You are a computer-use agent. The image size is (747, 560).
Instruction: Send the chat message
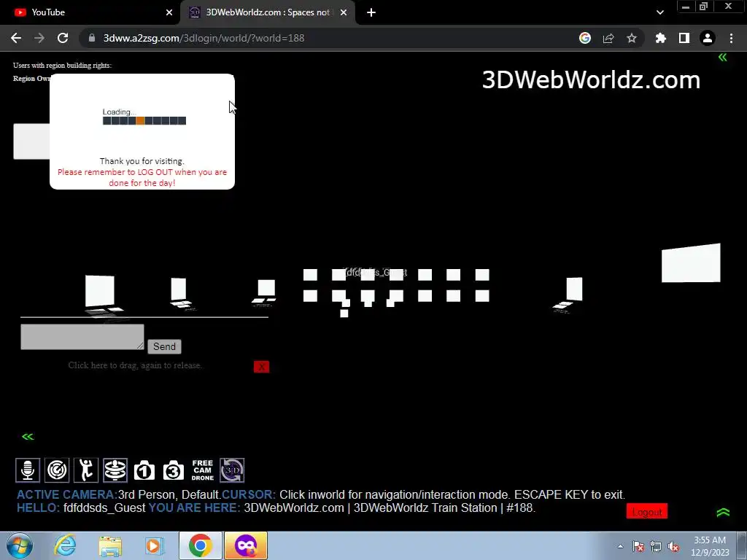point(164,346)
